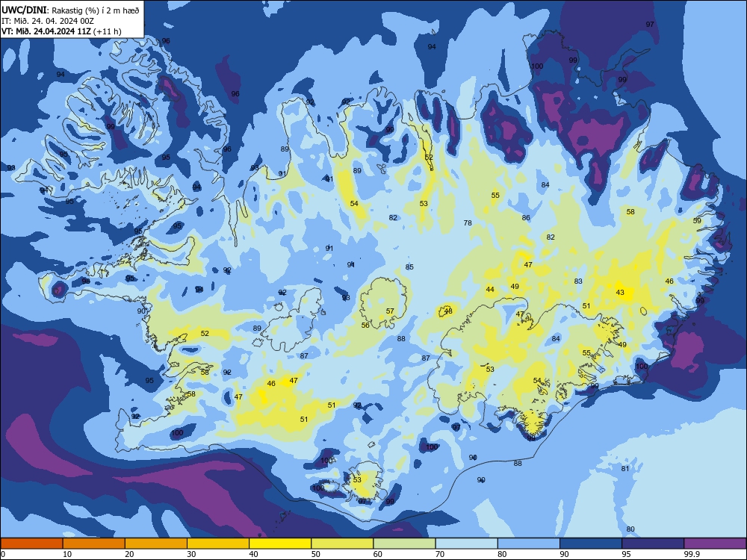Pick the medium blue 90–95 legend swatch
The height and width of the screenshot is (560, 747).
tap(591, 544)
